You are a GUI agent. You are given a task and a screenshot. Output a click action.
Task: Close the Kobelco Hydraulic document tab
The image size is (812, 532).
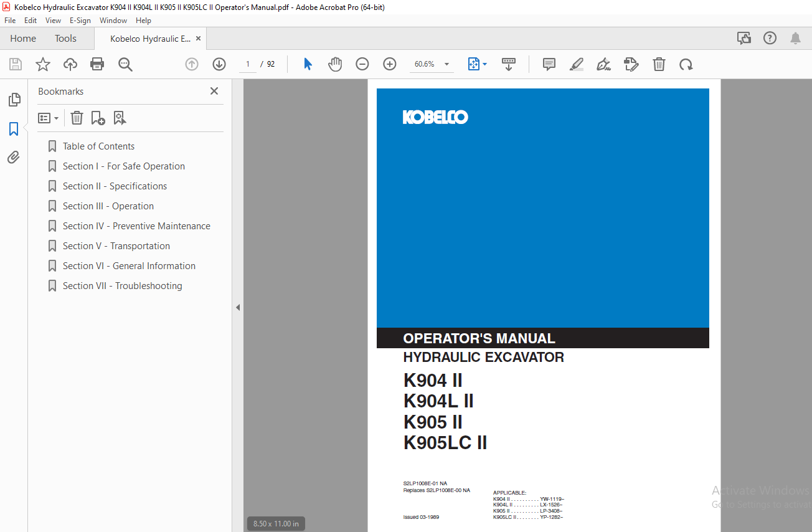pyautogui.click(x=199, y=39)
